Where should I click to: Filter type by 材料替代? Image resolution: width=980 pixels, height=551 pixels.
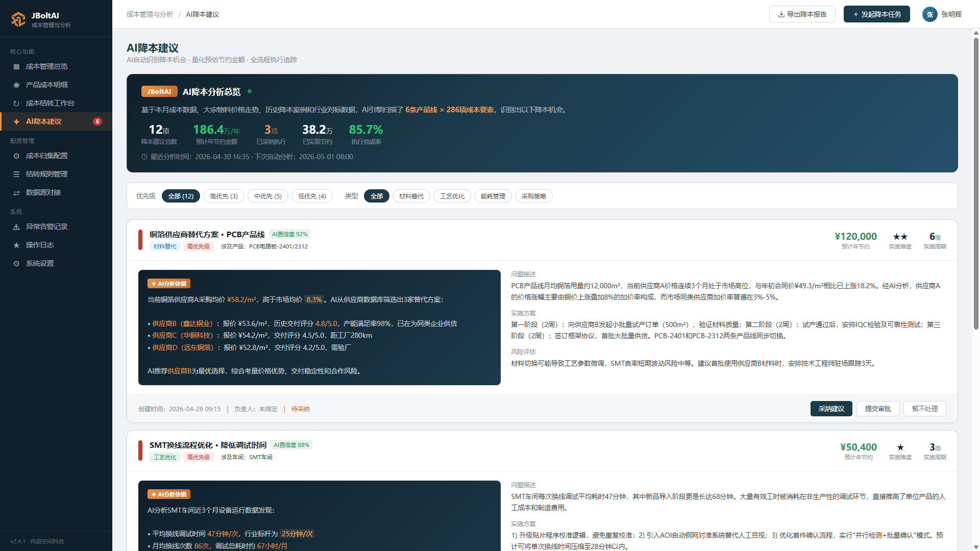(411, 196)
